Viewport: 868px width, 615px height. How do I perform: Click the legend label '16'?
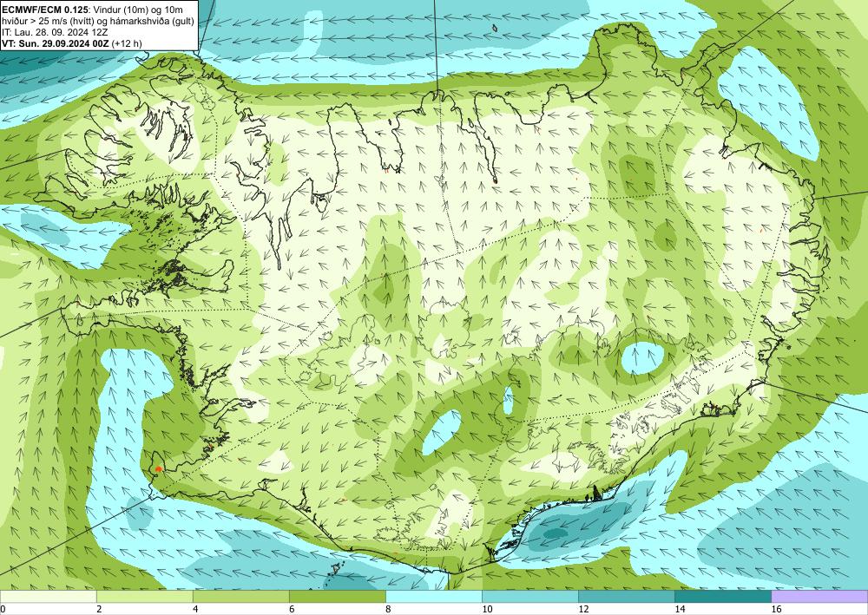click(x=777, y=609)
